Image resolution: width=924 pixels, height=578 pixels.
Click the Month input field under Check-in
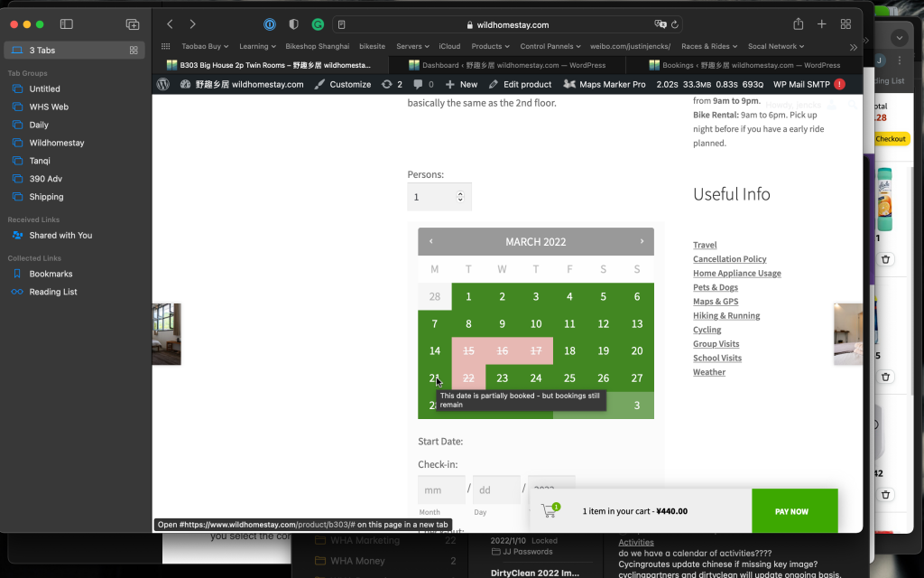pyautogui.click(x=441, y=490)
